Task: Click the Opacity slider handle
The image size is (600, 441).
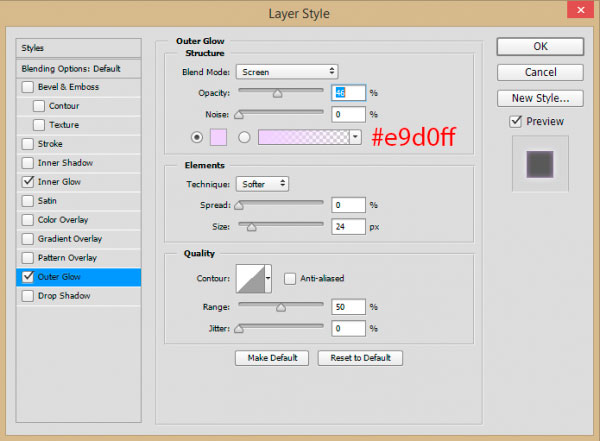Action: pyautogui.click(x=277, y=94)
